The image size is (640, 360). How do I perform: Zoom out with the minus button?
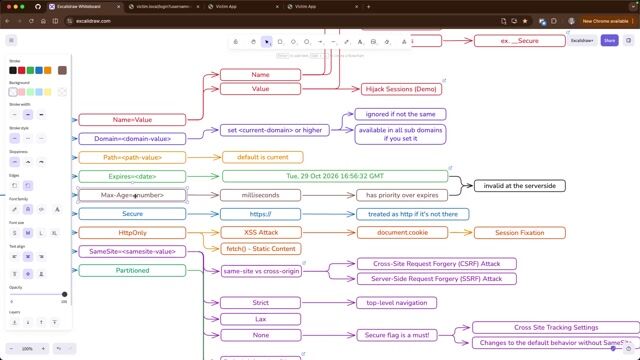coord(11,349)
